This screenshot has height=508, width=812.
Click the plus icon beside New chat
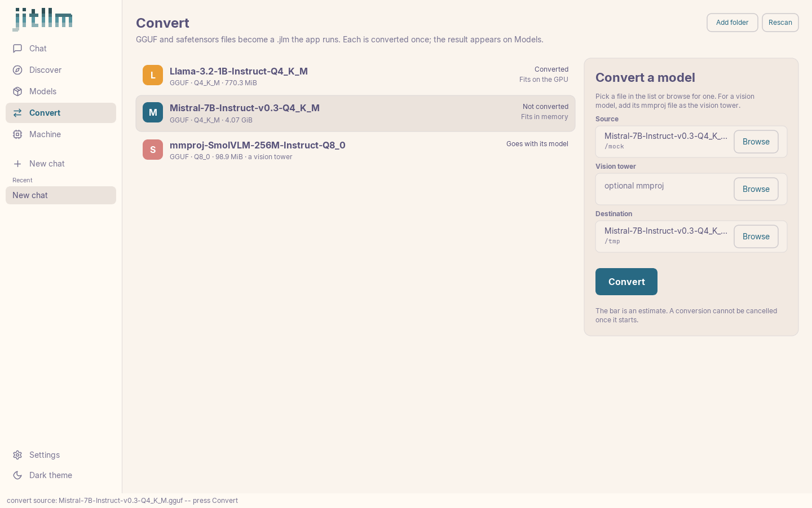pos(17,164)
